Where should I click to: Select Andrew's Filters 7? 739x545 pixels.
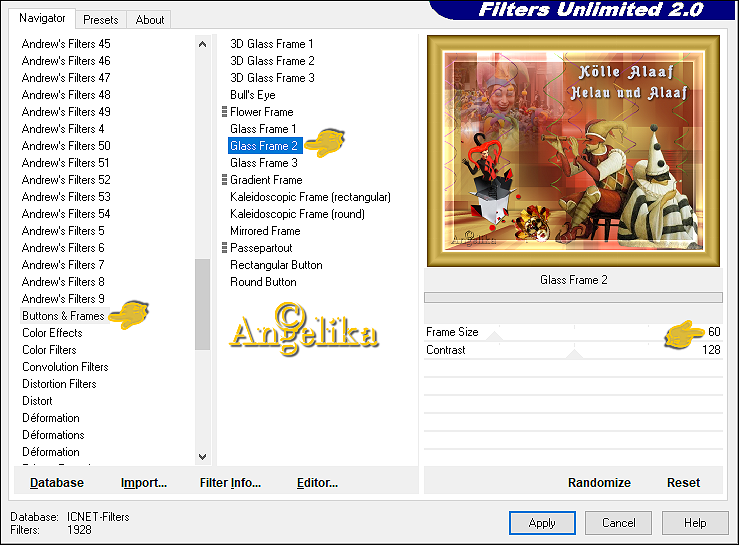pos(63,264)
